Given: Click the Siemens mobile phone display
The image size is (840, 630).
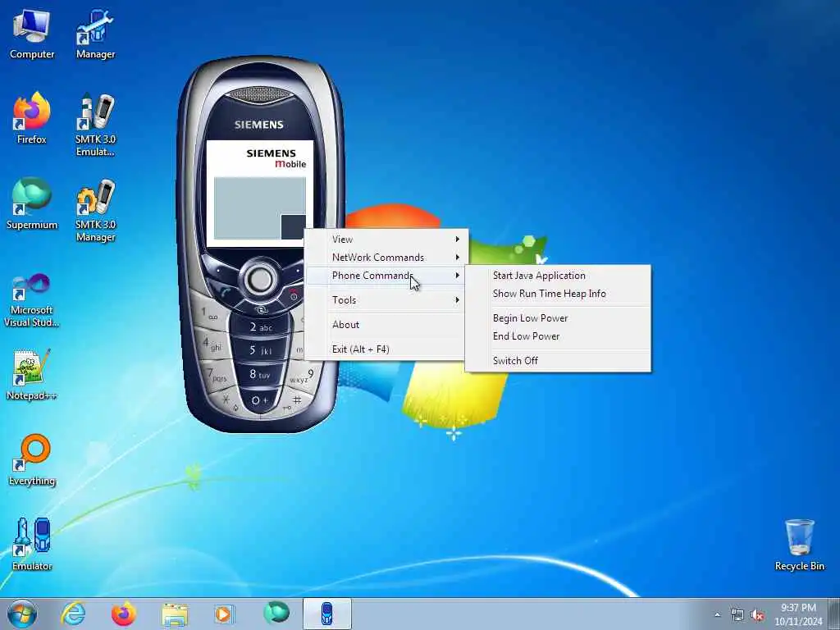Looking at the screenshot, I should [x=260, y=194].
